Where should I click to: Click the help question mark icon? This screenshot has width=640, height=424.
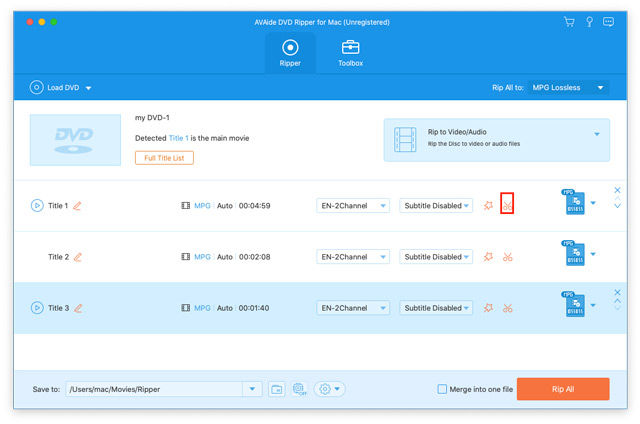click(x=589, y=22)
